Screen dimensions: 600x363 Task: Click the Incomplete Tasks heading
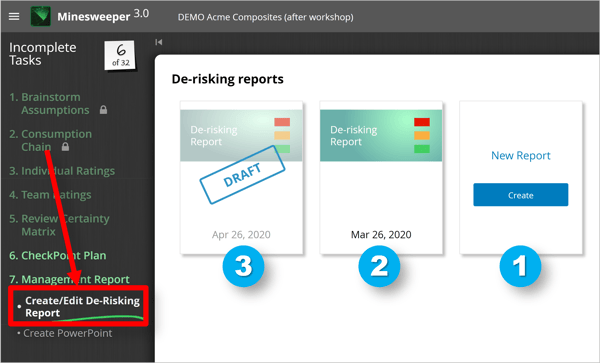(42, 54)
